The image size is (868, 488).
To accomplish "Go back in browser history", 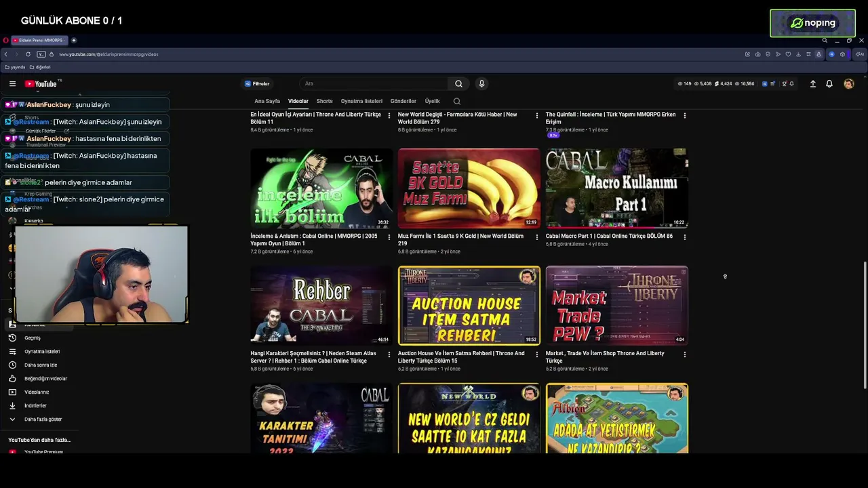I will 6,54.
